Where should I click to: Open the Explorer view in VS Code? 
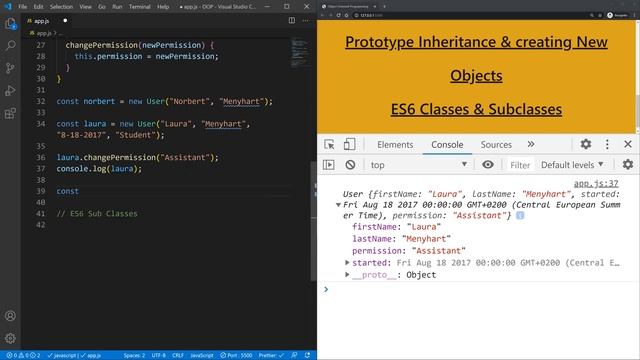click(x=10, y=24)
